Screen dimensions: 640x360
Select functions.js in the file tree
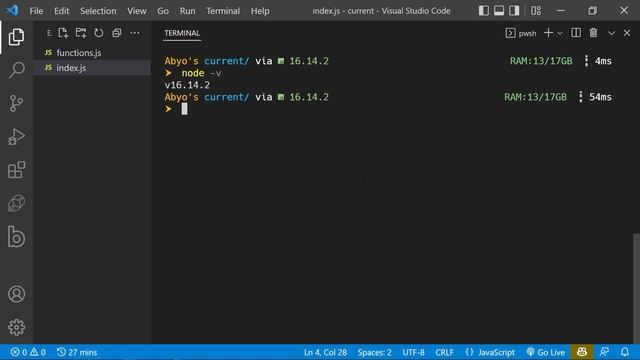click(x=92, y=53)
